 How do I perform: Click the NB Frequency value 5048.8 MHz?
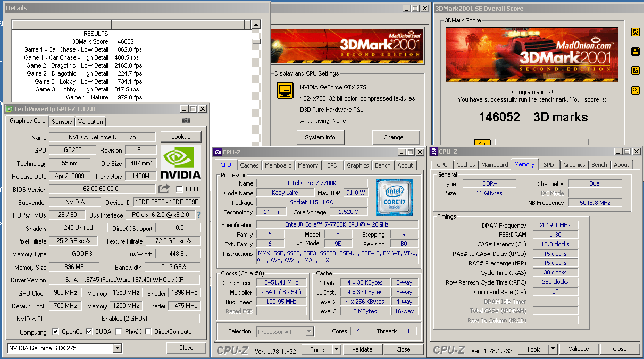595,203
